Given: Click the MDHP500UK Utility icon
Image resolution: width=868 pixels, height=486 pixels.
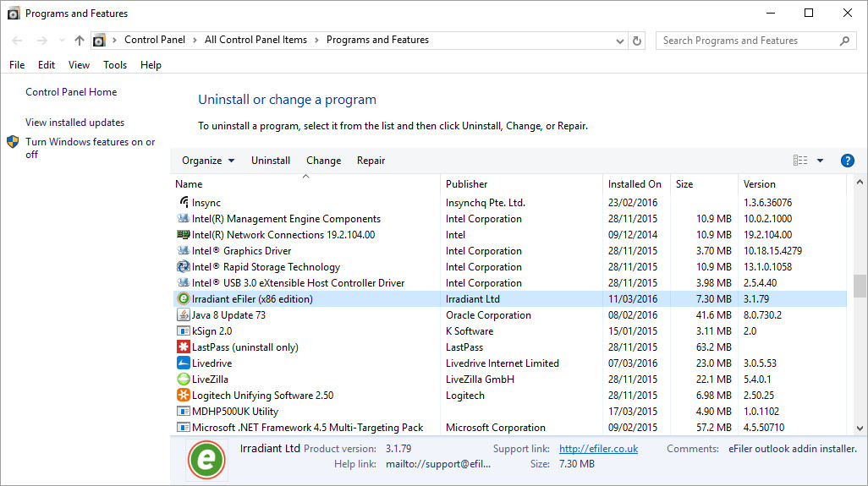Looking at the screenshot, I should [184, 411].
